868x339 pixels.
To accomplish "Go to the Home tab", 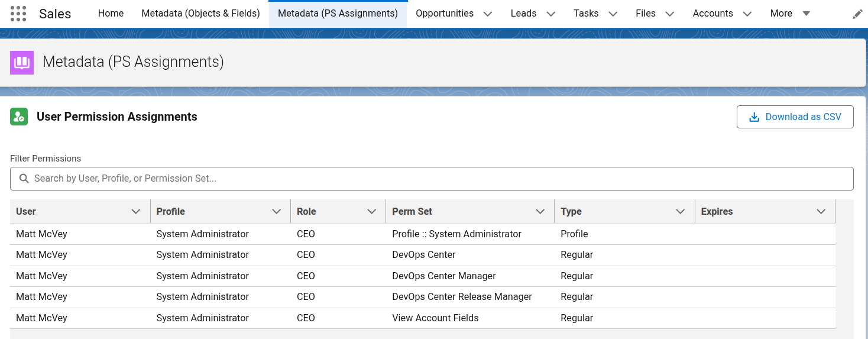I will pyautogui.click(x=111, y=14).
